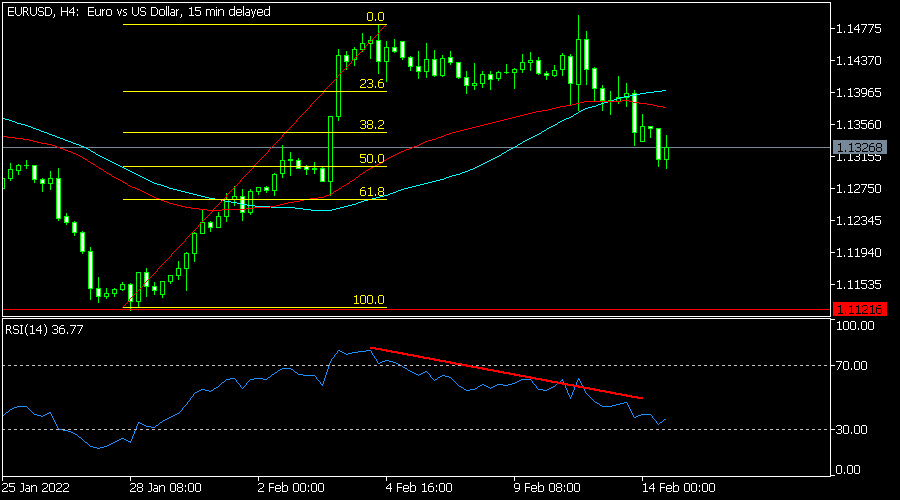Select the Fibonacci 50.0 level label
Screen dimensions: 900x500
tap(371, 158)
